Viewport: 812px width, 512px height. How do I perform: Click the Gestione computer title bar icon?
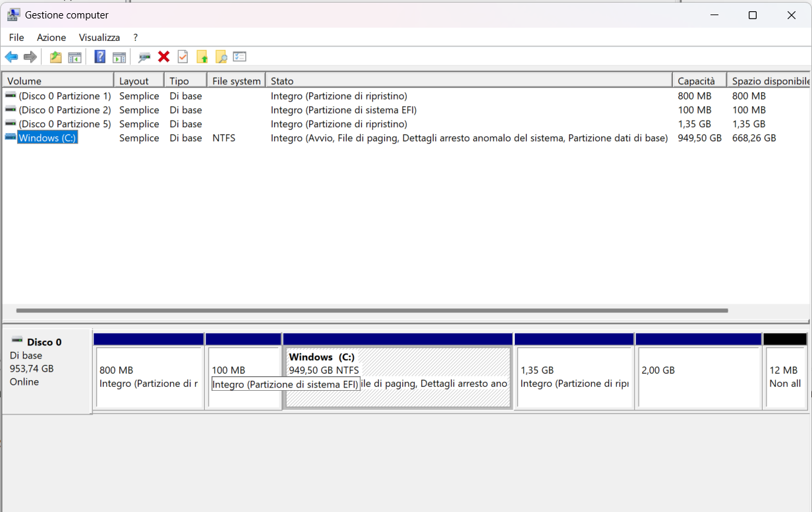click(13, 14)
